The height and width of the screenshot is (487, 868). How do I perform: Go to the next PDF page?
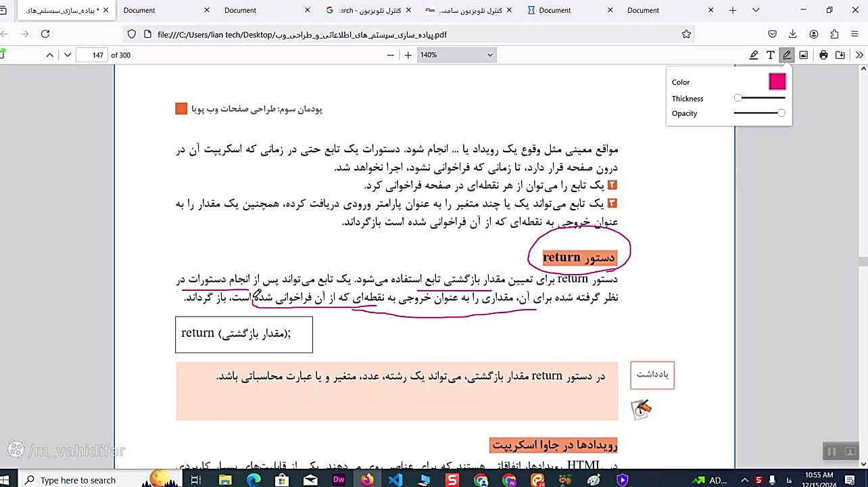pos(68,55)
